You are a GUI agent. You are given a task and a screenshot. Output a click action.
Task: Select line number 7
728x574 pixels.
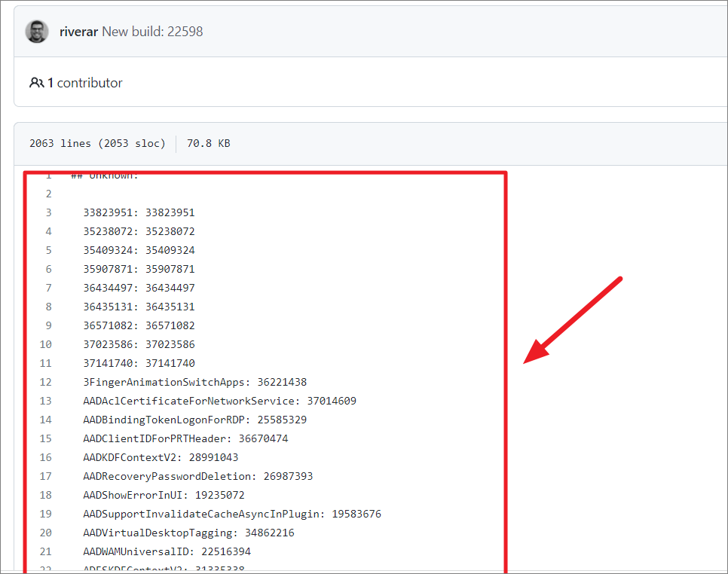point(48,288)
